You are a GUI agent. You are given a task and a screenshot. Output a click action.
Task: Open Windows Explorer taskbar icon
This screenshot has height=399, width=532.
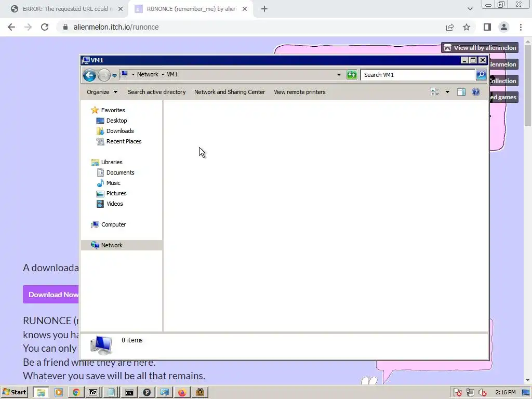[x=41, y=392]
